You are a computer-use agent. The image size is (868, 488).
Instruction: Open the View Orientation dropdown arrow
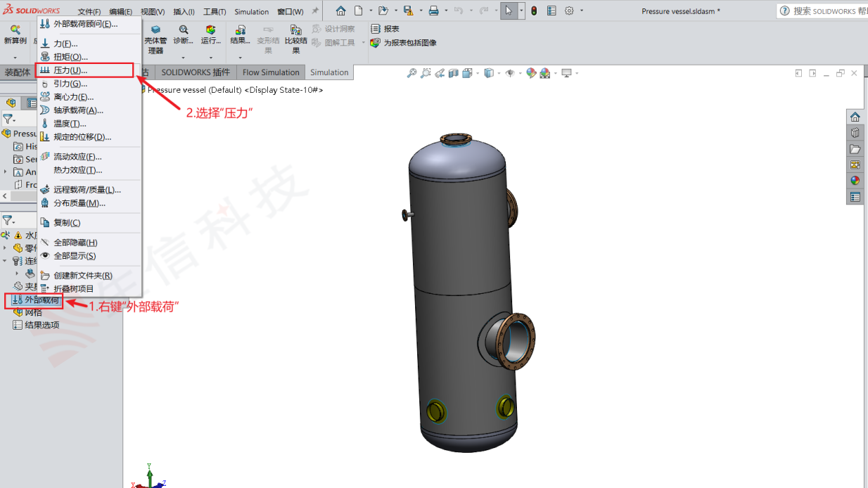[477, 72]
